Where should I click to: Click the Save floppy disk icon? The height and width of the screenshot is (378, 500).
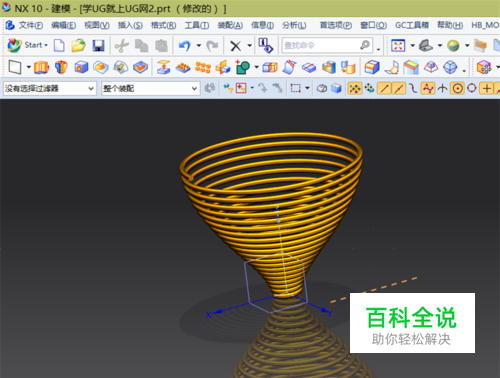click(98, 45)
